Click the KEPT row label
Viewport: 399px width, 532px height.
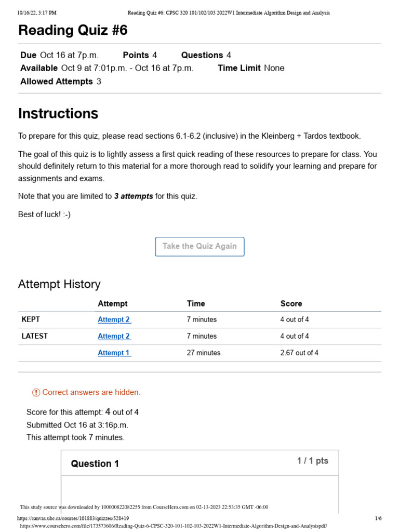pos(31,320)
